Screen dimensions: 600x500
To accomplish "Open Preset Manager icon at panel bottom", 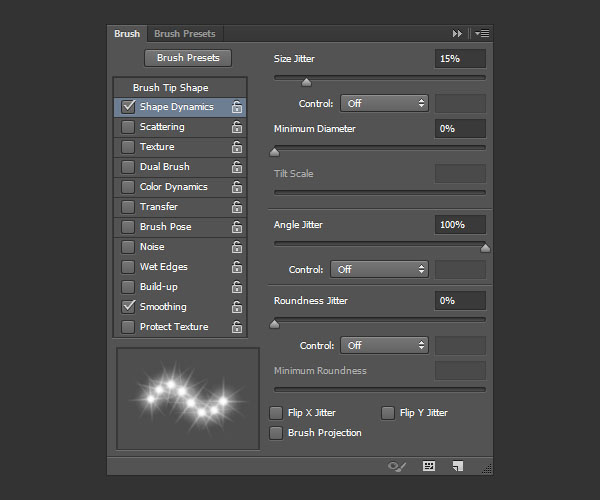I will 429,466.
